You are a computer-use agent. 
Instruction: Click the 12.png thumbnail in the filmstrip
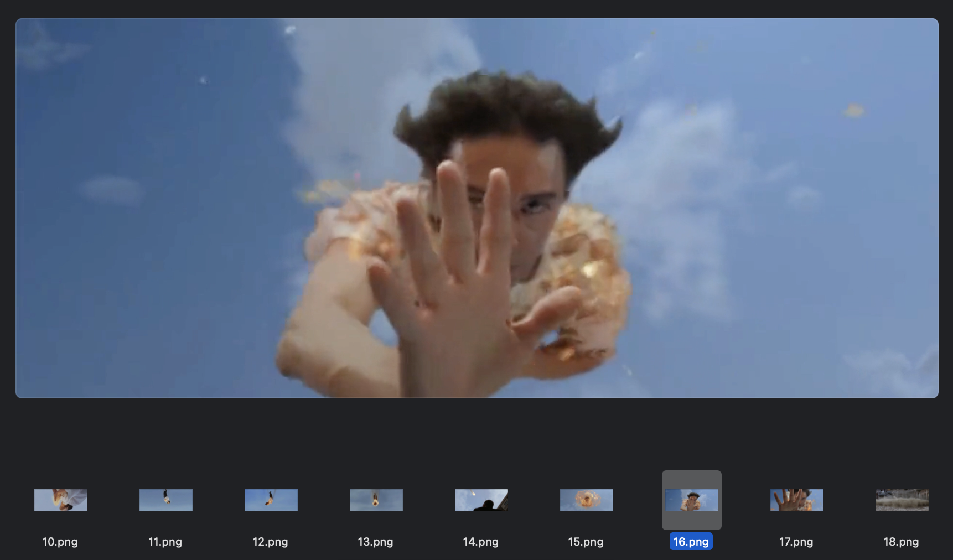click(271, 500)
